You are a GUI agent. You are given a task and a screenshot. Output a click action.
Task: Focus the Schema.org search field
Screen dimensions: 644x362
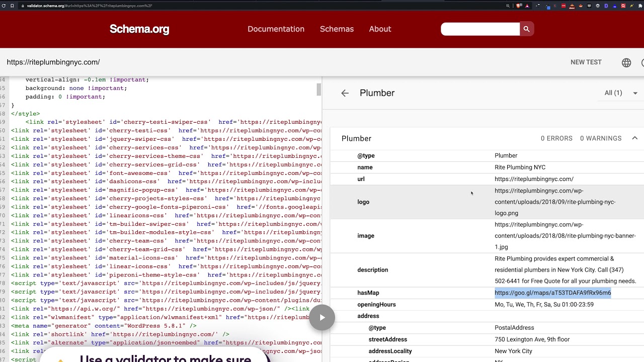tap(480, 29)
